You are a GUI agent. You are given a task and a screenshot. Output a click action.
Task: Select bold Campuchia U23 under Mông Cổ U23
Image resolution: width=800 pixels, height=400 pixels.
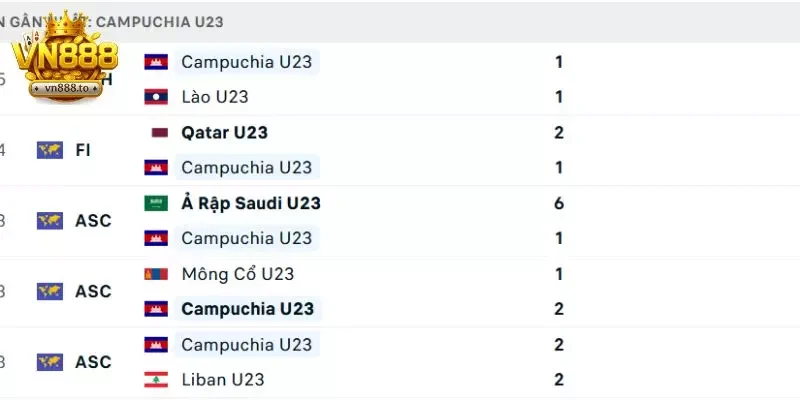pos(247,309)
